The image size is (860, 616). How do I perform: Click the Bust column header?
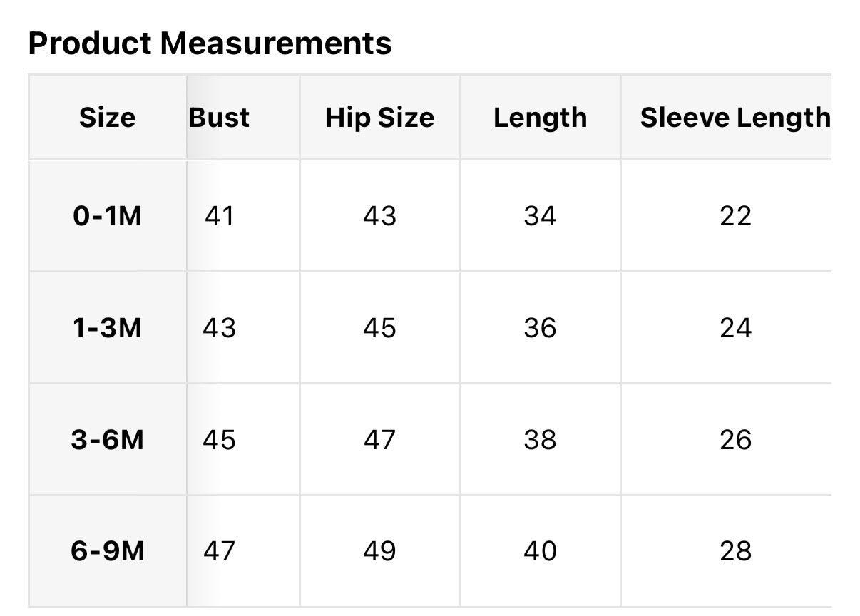[220, 118]
